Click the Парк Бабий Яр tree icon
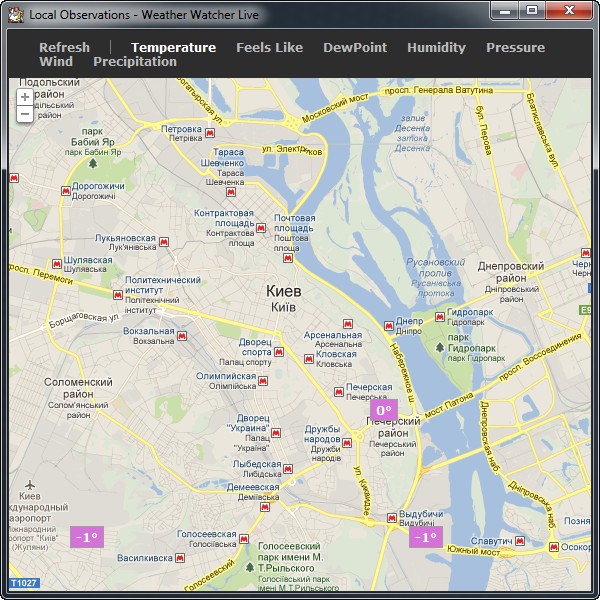This screenshot has height=600, width=600. 93,162
